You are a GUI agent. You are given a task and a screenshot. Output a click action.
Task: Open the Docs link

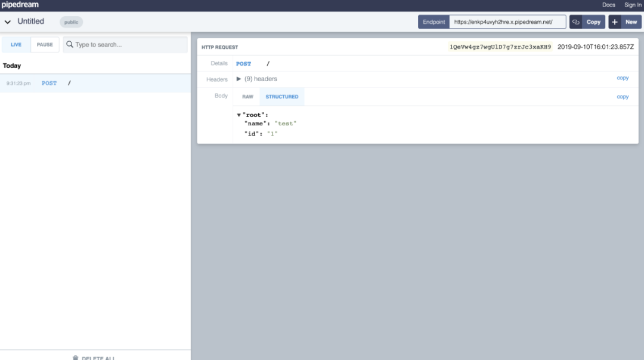click(x=608, y=5)
